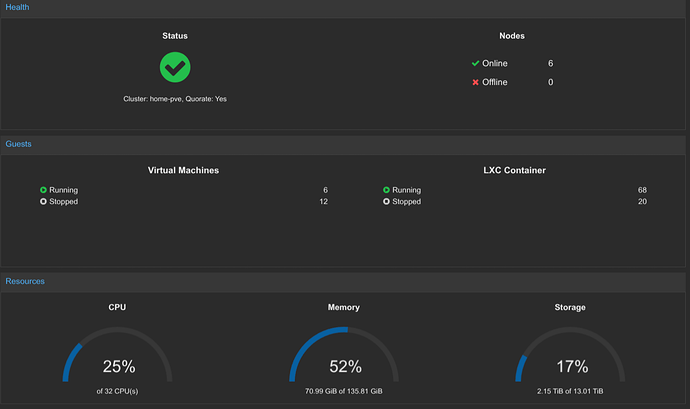Click the 2.15 TiB of 13.01 TiB storage label

tap(570, 391)
